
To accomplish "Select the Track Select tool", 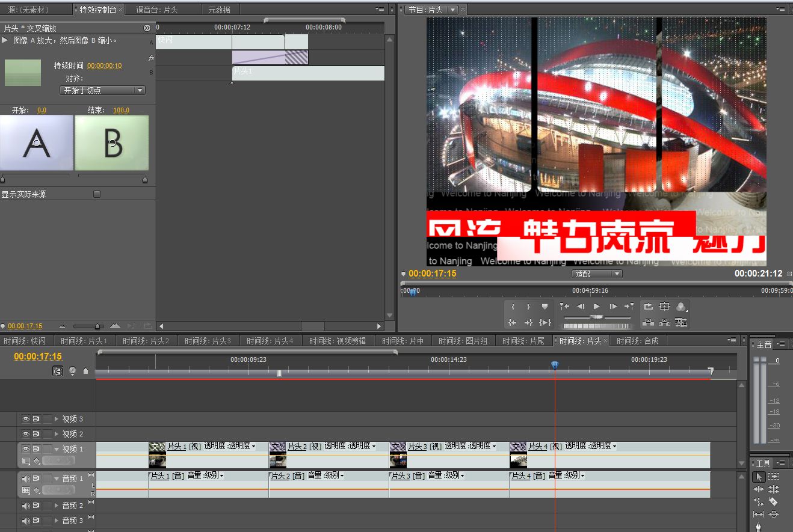I will pos(774,477).
